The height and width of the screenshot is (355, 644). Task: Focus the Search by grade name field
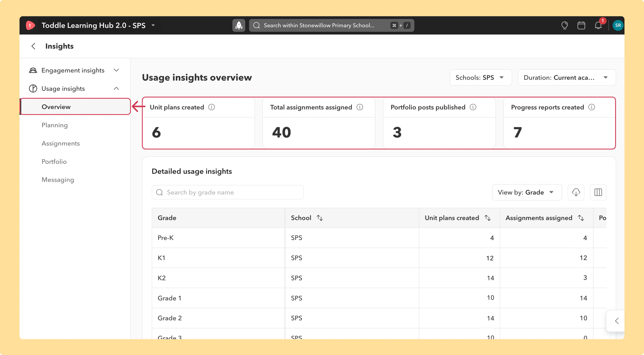(228, 192)
